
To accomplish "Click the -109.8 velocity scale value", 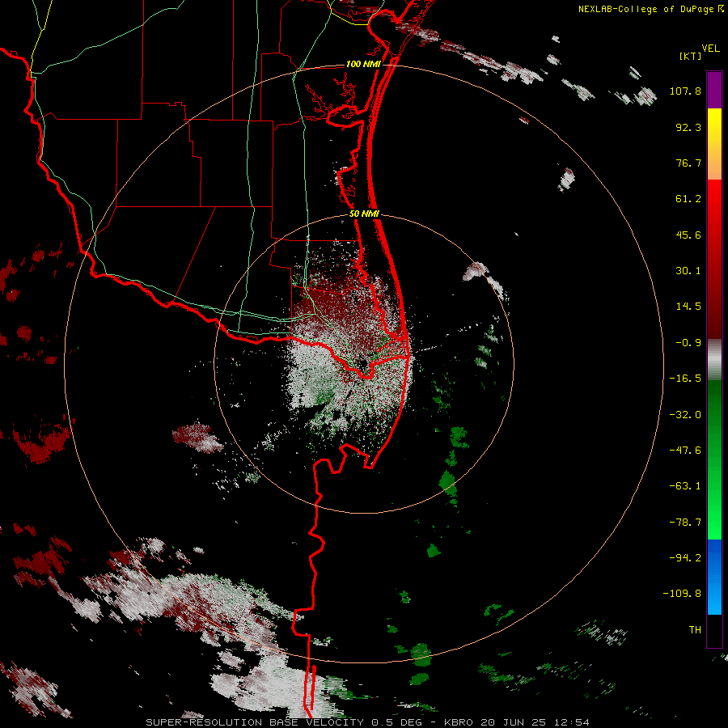I will 682,594.
